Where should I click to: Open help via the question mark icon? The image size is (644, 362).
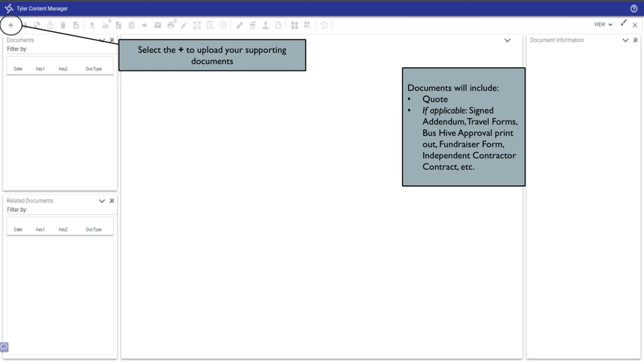coord(634,9)
